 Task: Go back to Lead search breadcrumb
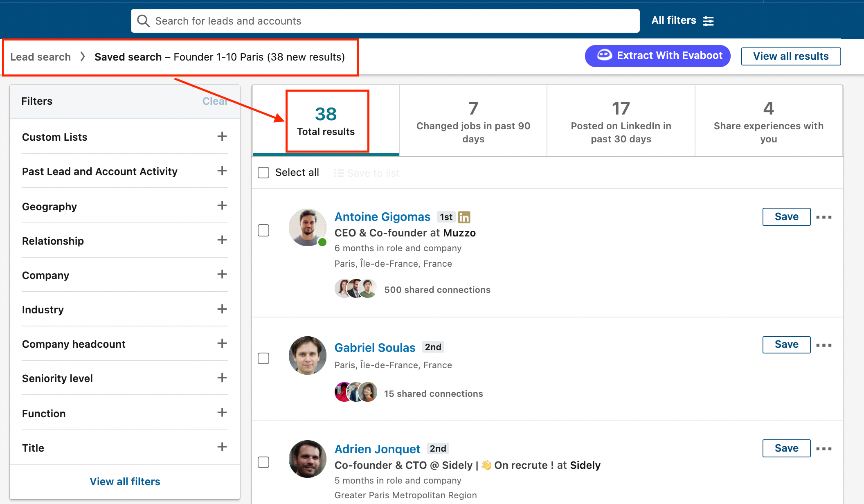tap(40, 57)
